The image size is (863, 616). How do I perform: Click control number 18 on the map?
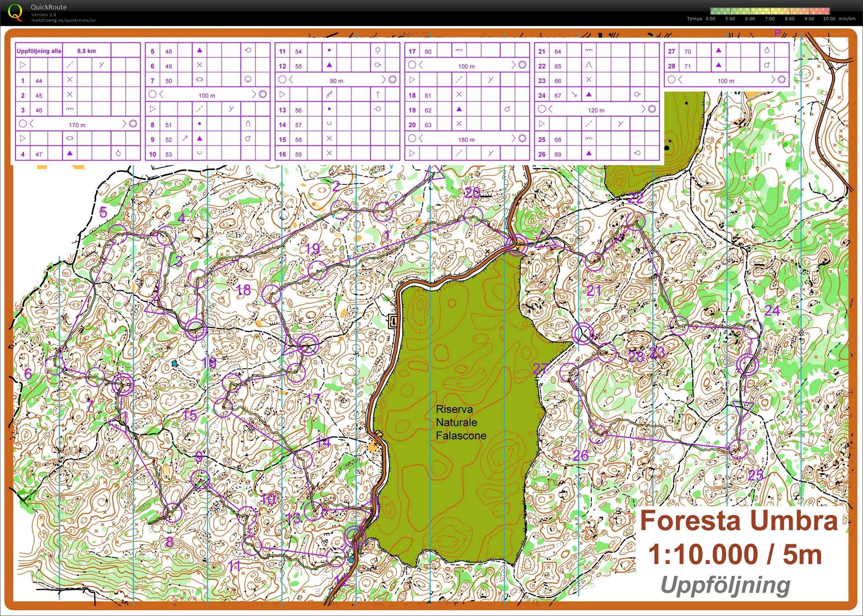243,290
